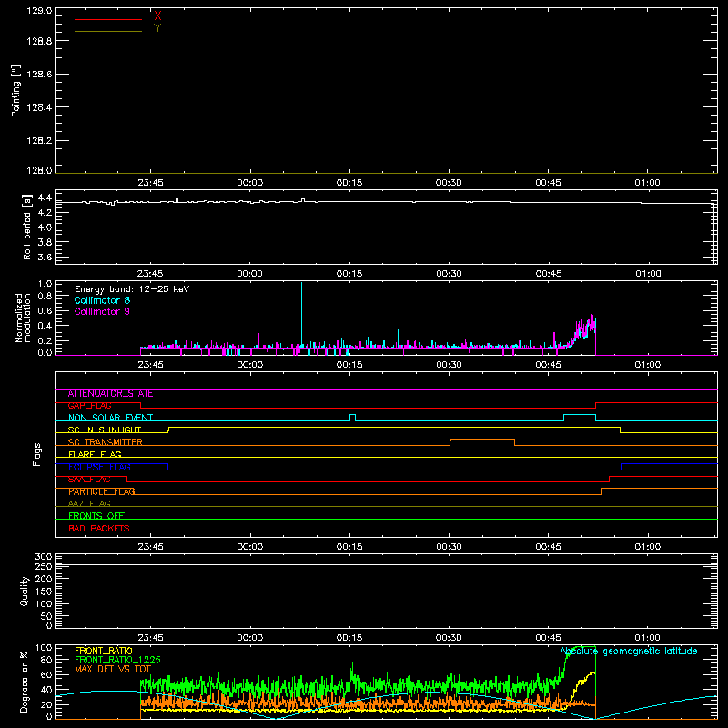
Task: Click the 128.6 tick label on Pointing axis
Action: pos(39,75)
